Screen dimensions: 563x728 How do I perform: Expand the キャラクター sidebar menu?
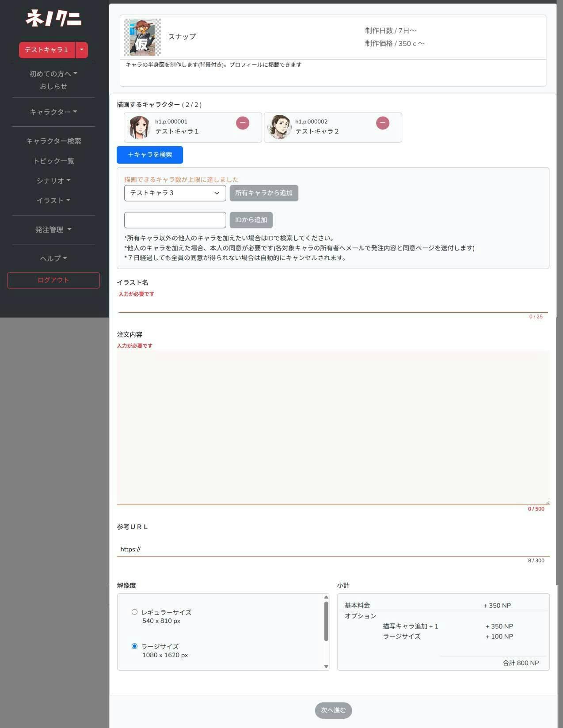tap(53, 112)
